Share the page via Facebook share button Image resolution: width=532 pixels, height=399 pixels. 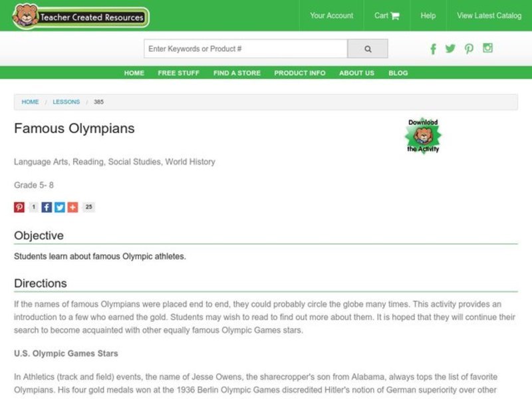pos(46,207)
